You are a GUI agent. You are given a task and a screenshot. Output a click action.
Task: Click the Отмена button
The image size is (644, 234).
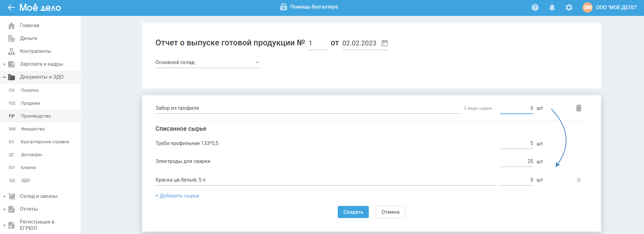(x=390, y=212)
